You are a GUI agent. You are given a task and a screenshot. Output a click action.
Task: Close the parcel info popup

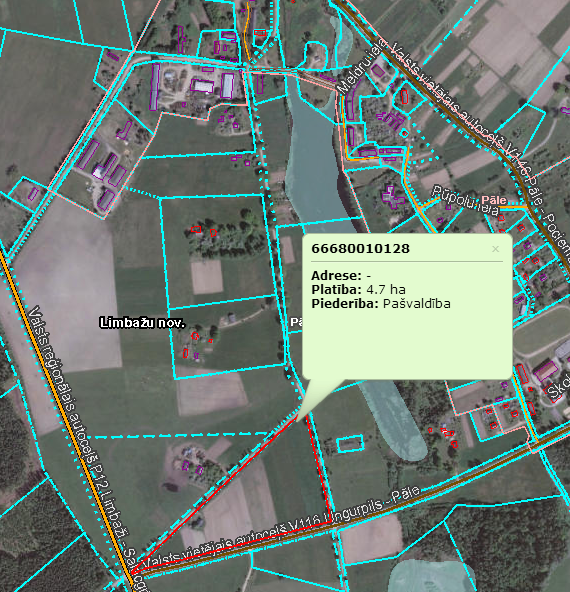(495, 249)
